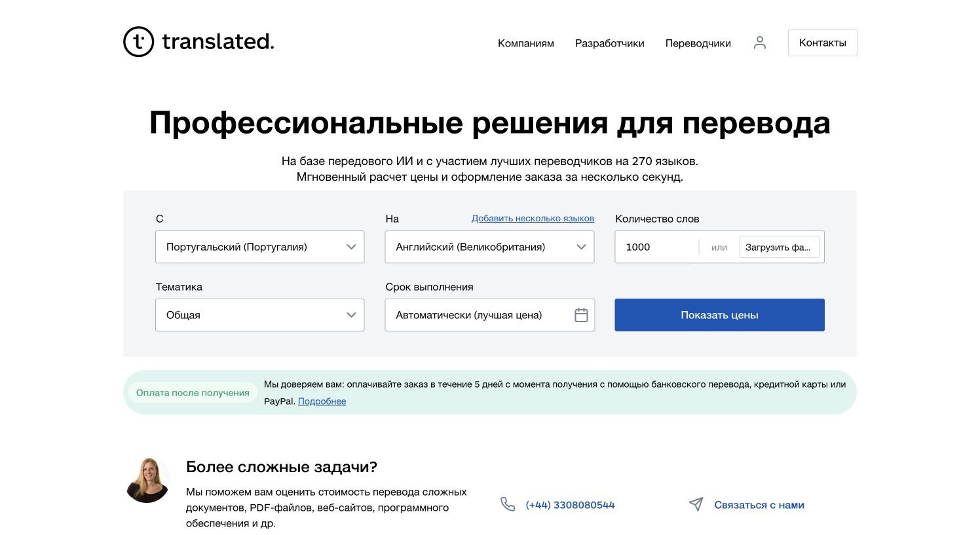Go to the Разработчики menu item
Screen dimensions: 980x535
(x=610, y=43)
